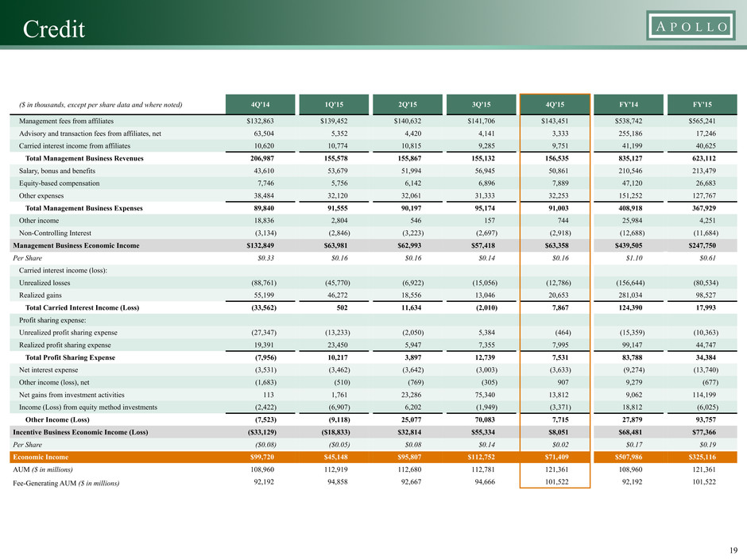Click 4Q'15 Fee-Generating AUM value 101,522
The width and height of the screenshot is (747, 560).
coord(556,482)
